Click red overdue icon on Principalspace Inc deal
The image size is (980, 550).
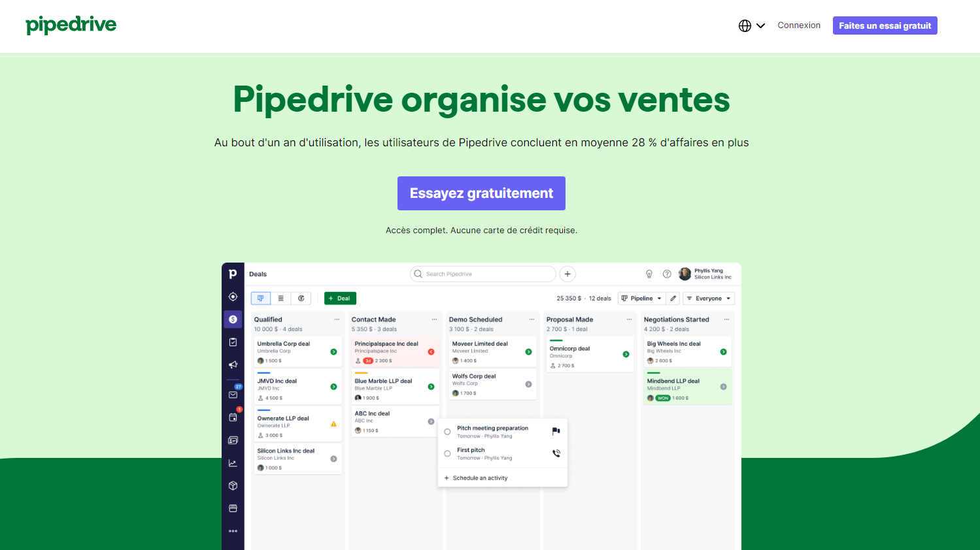coord(431,352)
